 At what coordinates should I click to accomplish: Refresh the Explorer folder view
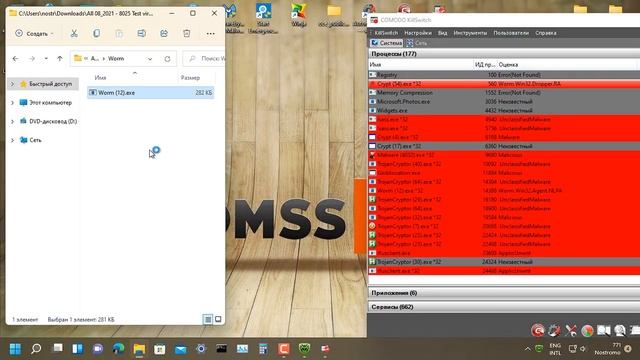(x=167, y=59)
